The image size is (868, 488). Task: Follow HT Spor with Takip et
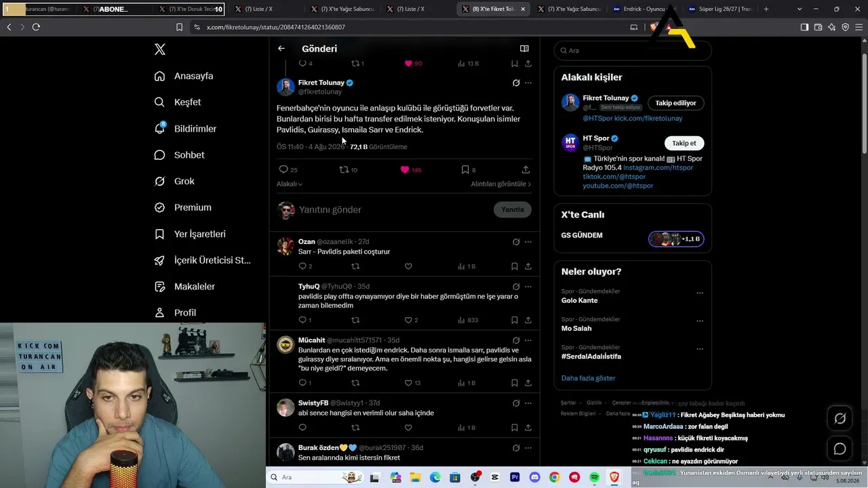click(x=684, y=143)
